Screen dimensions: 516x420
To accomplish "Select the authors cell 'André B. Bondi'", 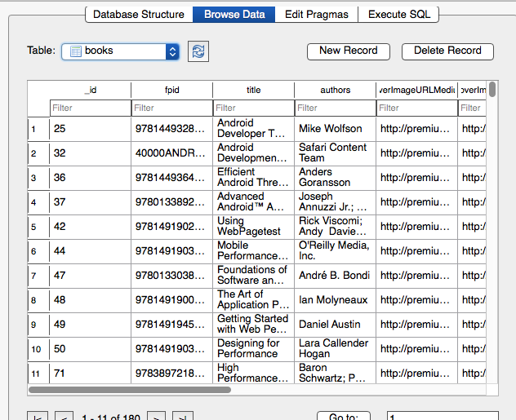I will click(335, 276).
